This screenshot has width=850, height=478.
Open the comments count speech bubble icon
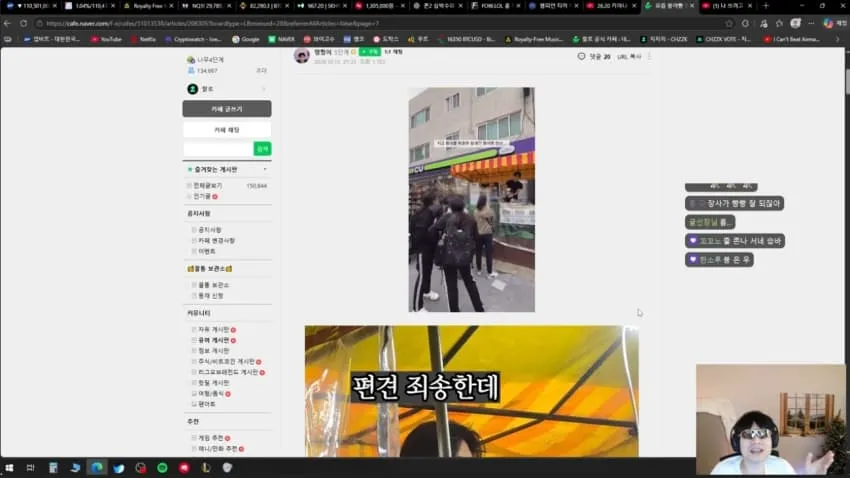click(582, 56)
